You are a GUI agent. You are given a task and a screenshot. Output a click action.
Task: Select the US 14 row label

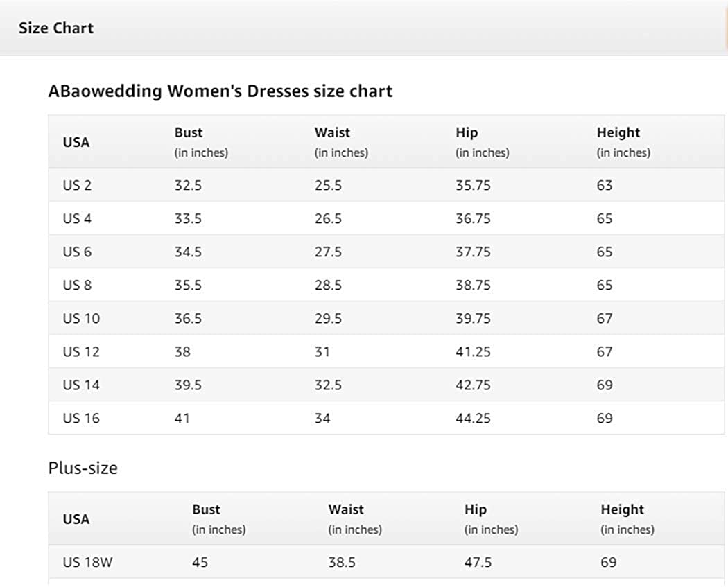tap(81, 385)
